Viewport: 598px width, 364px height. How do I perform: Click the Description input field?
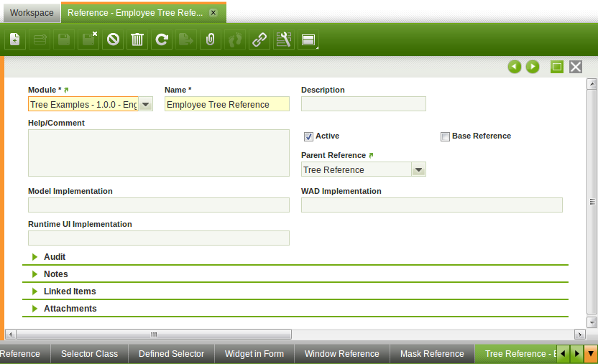(x=363, y=105)
